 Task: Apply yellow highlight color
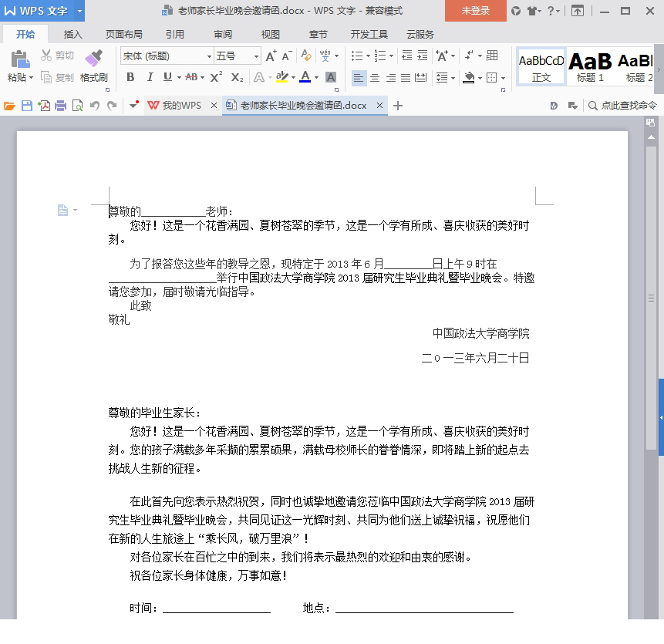click(281, 77)
